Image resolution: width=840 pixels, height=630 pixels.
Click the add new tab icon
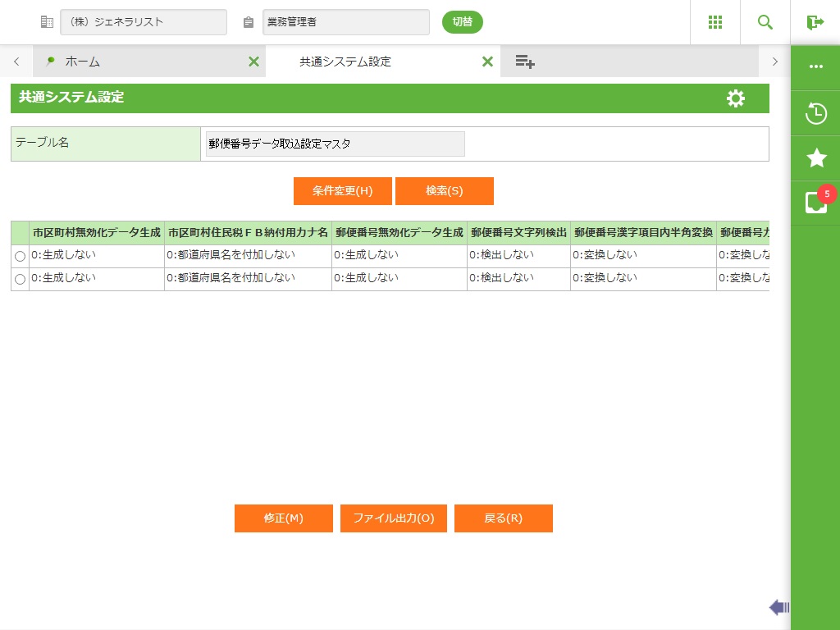coord(525,62)
